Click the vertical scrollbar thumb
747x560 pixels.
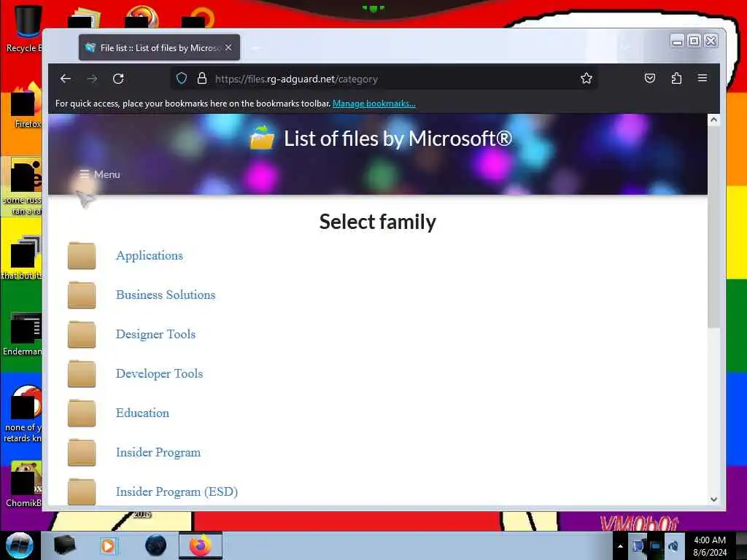point(713,227)
